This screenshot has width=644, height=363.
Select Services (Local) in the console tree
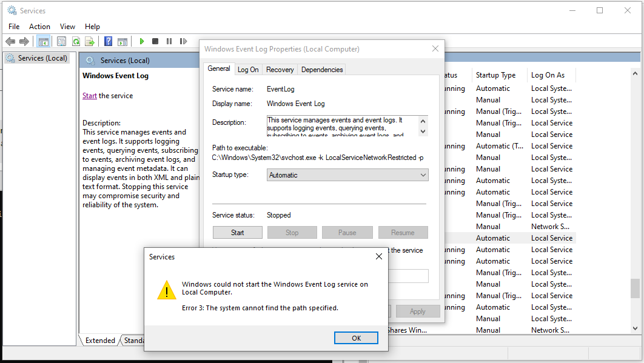point(38,58)
